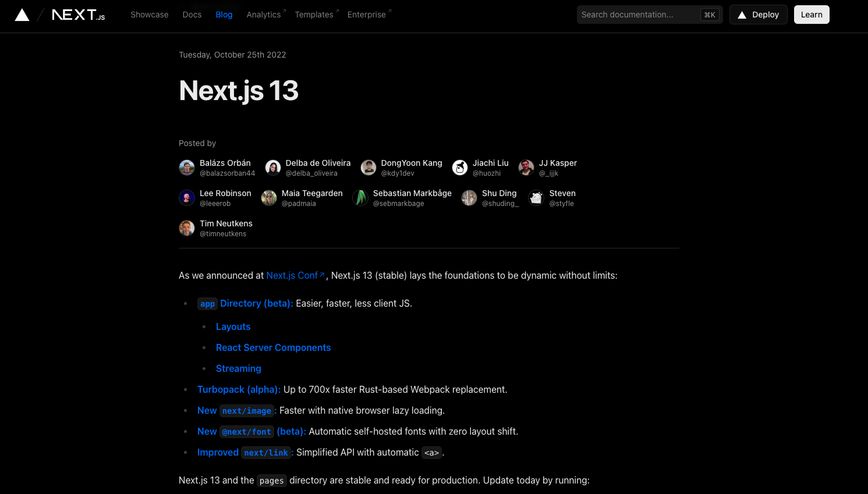Open the Showcase nav item
Image resolution: width=868 pixels, height=494 pixels.
150,15
